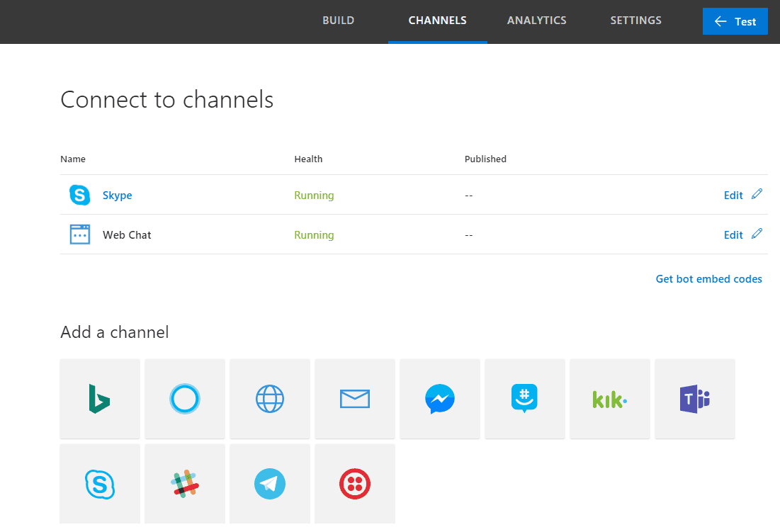Add the Direct Line globe channel

pyautogui.click(x=270, y=399)
